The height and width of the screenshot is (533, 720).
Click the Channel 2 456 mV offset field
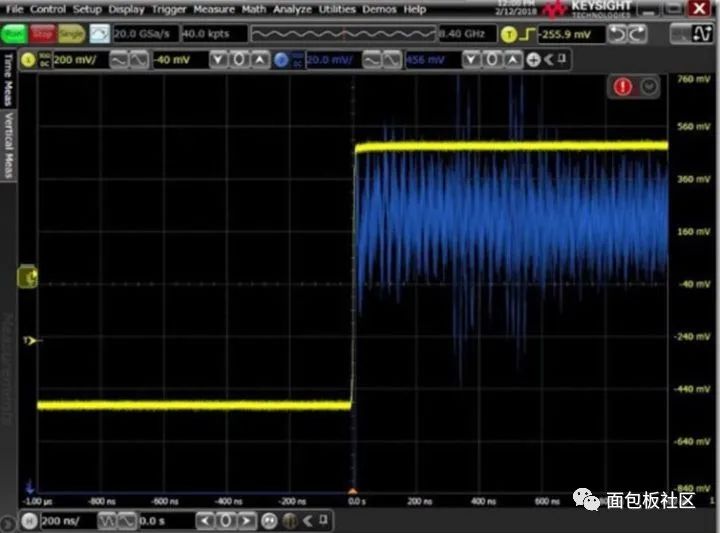433,60
